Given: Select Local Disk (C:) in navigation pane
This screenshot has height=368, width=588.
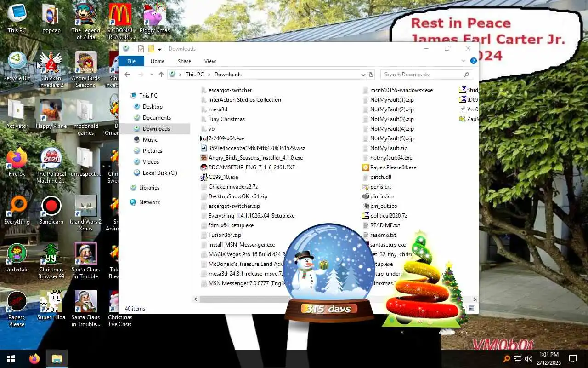Looking at the screenshot, I should (160, 173).
